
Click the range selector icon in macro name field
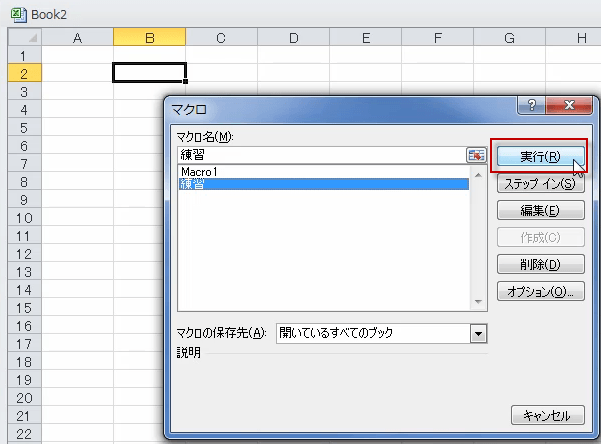coord(476,155)
